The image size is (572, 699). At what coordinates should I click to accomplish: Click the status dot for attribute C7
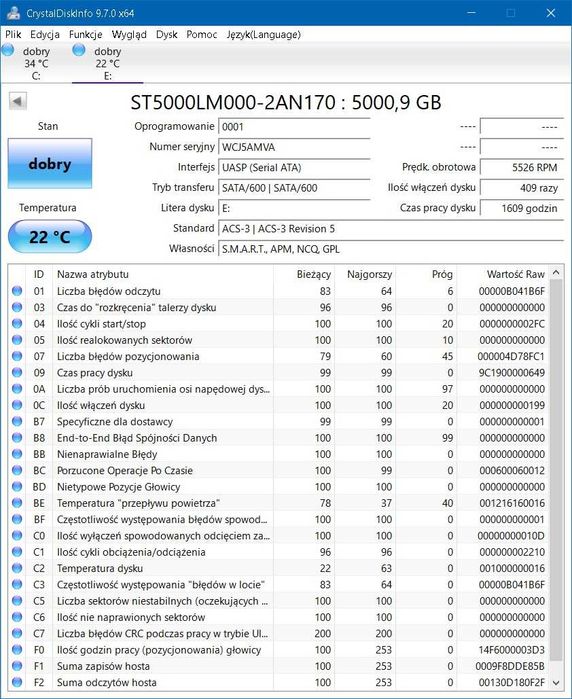(17, 633)
